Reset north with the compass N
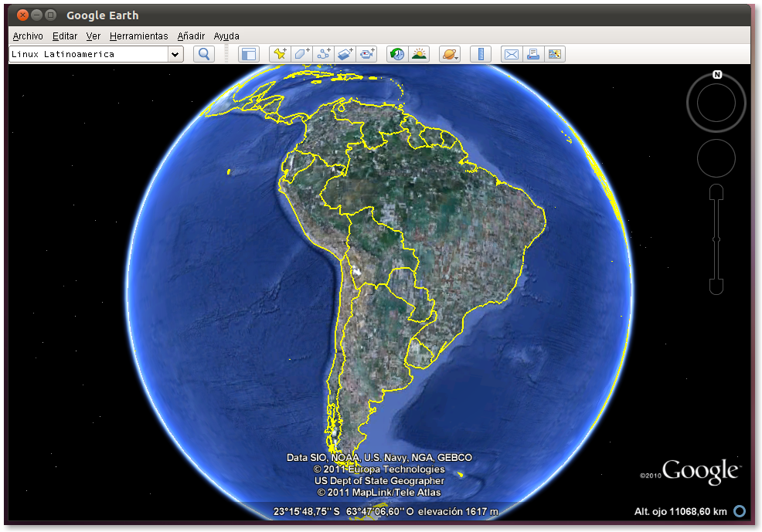Image resolution: width=762 pixels, height=532 pixels. (x=717, y=73)
